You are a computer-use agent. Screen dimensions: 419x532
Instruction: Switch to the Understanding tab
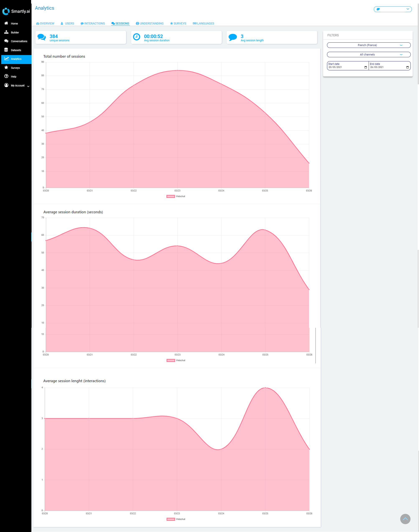coord(150,24)
